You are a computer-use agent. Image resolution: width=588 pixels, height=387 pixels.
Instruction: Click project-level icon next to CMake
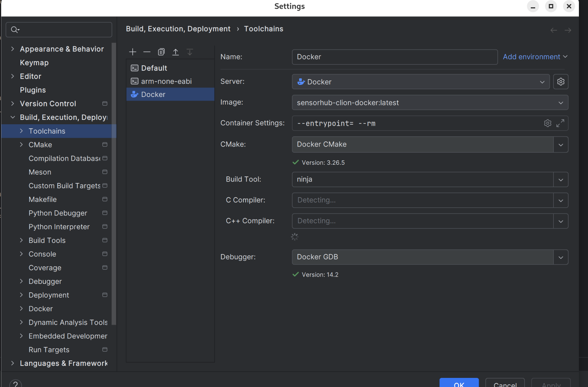pos(105,145)
